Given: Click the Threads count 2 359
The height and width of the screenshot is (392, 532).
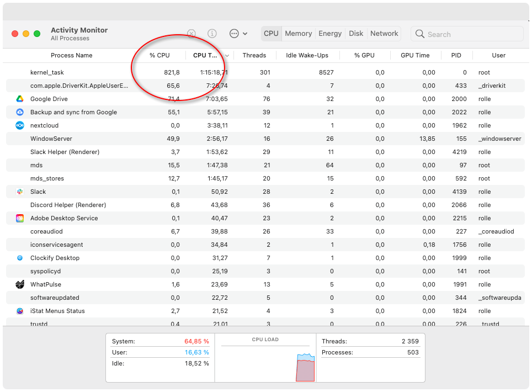Looking at the screenshot, I should tap(410, 341).
